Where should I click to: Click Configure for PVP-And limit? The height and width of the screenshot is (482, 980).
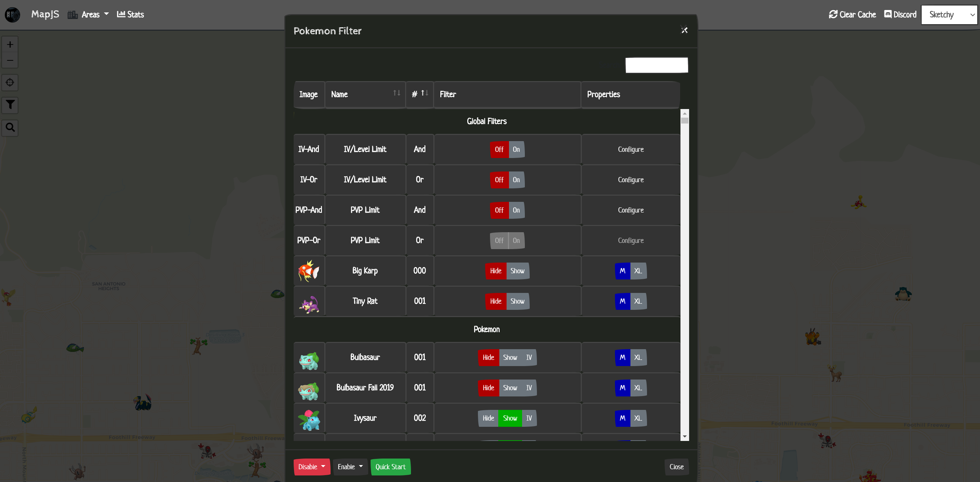630,210
